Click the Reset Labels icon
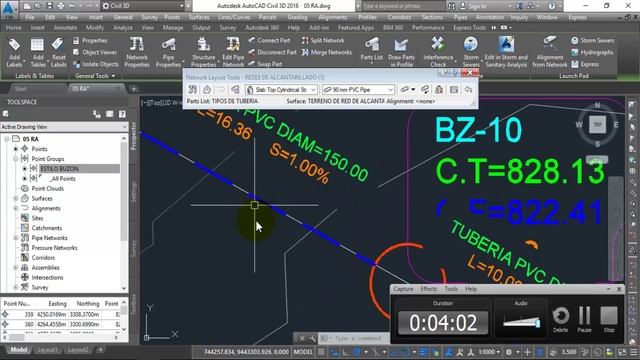The height and width of the screenshot is (360, 640). coord(58,45)
